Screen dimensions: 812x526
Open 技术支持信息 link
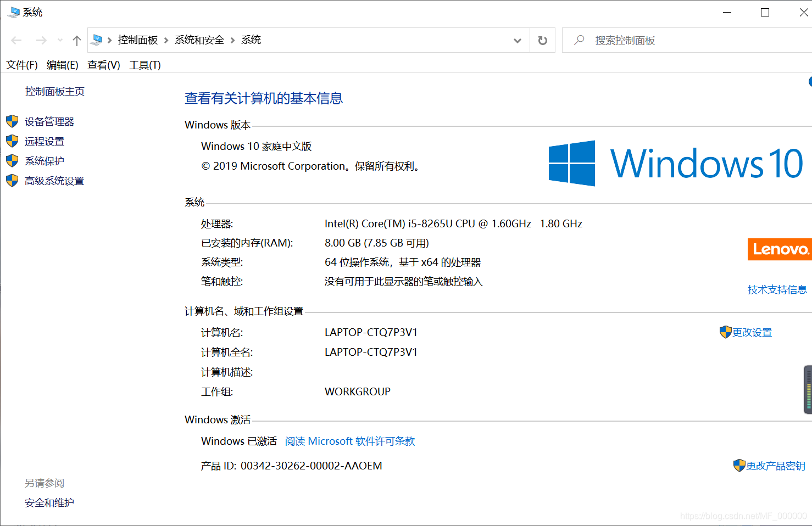(x=777, y=289)
